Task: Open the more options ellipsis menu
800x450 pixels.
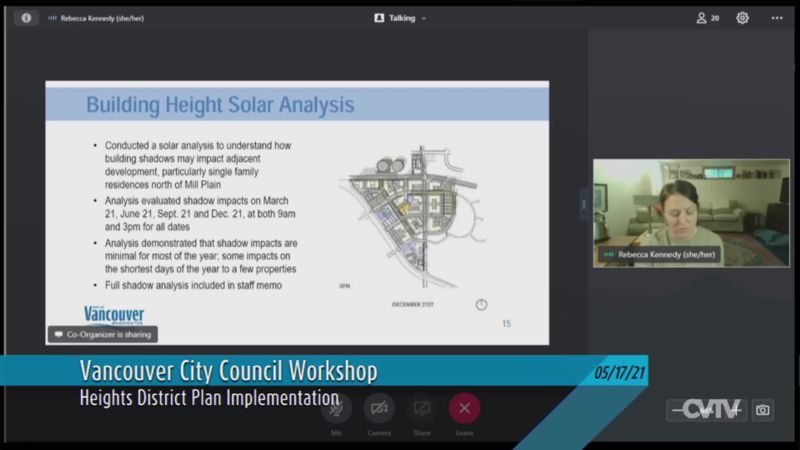Action: tap(777, 18)
